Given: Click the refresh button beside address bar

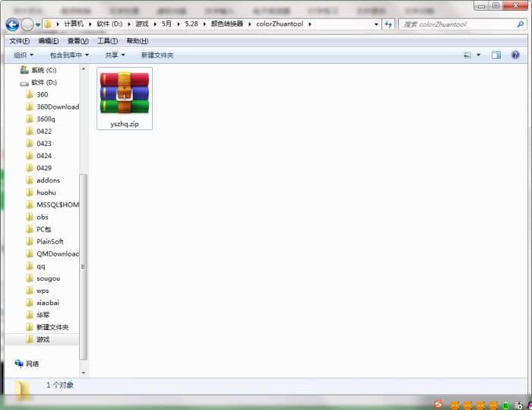Looking at the screenshot, I should pos(388,24).
